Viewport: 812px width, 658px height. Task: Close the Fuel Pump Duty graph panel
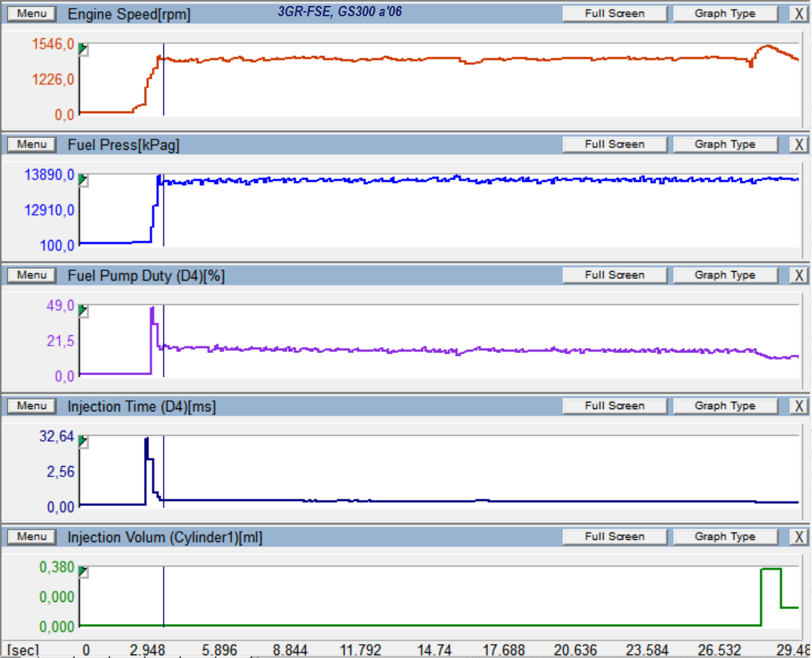click(799, 275)
